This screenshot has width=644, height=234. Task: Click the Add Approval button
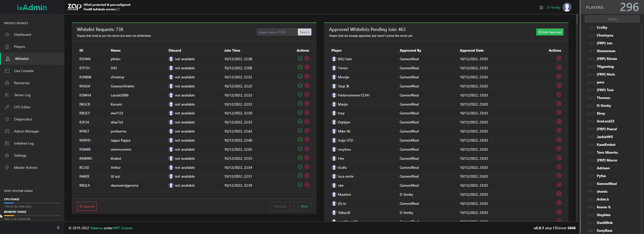(x=550, y=32)
